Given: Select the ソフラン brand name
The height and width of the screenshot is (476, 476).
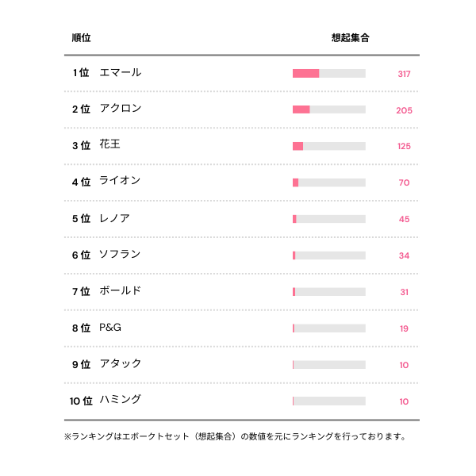Looking at the screenshot, I should (x=120, y=255).
